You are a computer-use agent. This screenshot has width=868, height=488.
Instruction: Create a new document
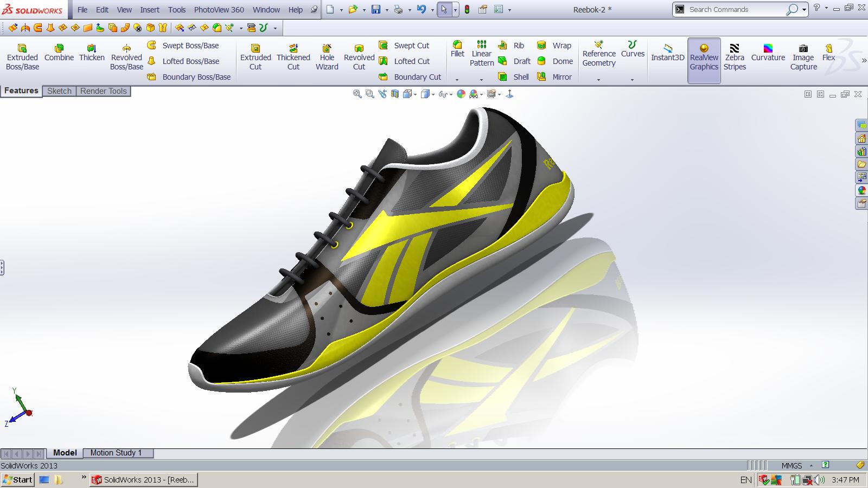330,9
